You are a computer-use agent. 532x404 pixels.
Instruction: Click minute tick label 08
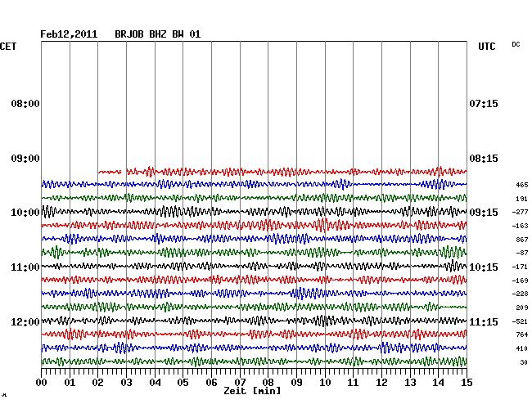tap(268, 383)
